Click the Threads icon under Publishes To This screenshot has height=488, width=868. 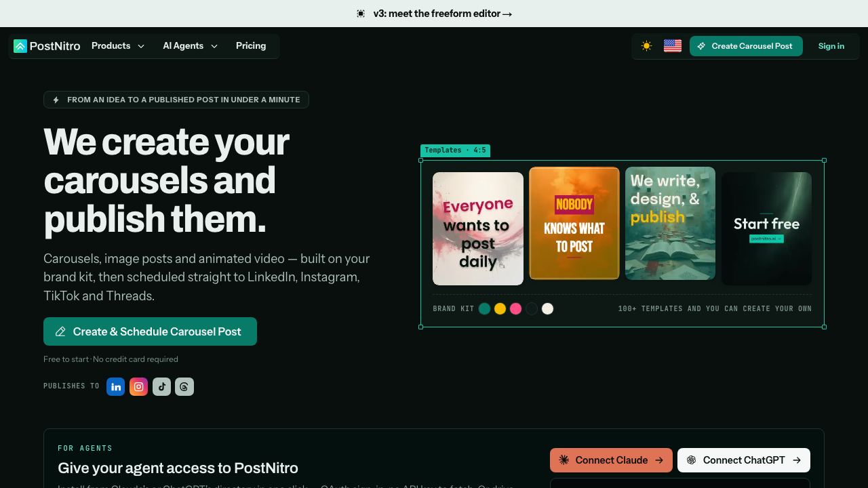pyautogui.click(x=184, y=387)
